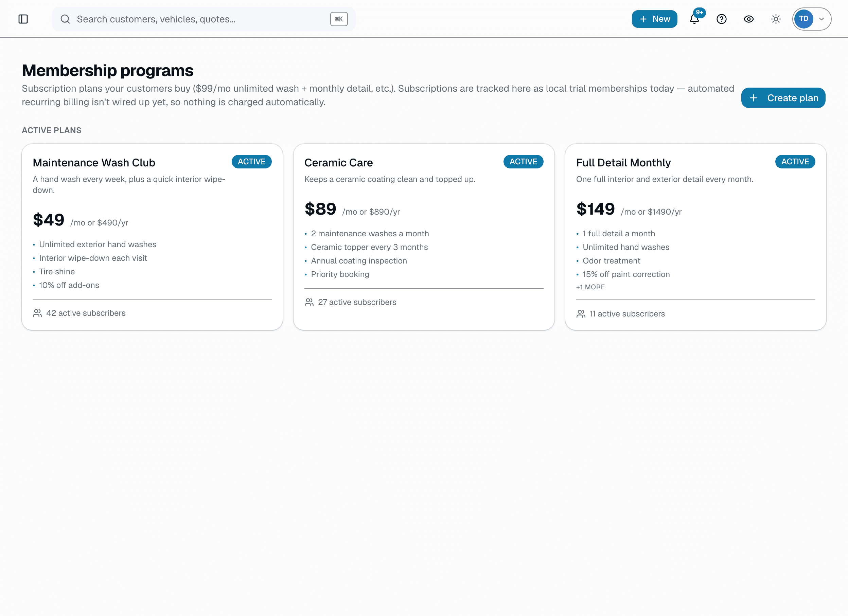Click "42 active subscribers" text
This screenshot has height=616, width=848.
click(x=86, y=313)
